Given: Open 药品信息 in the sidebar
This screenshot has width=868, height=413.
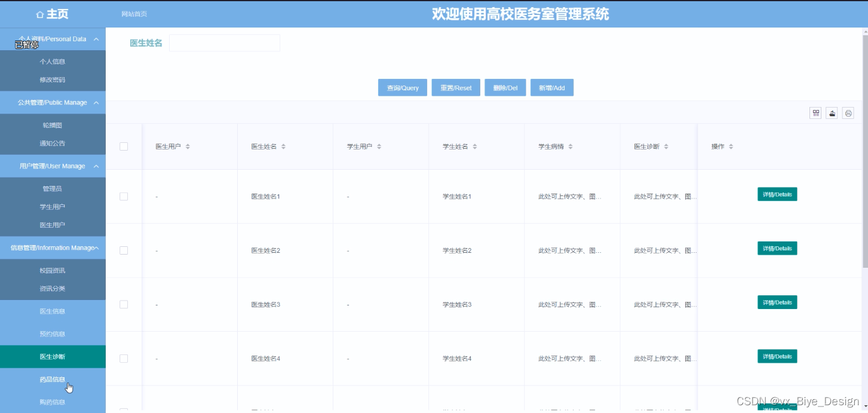Looking at the screenshot, I should 53,380.
